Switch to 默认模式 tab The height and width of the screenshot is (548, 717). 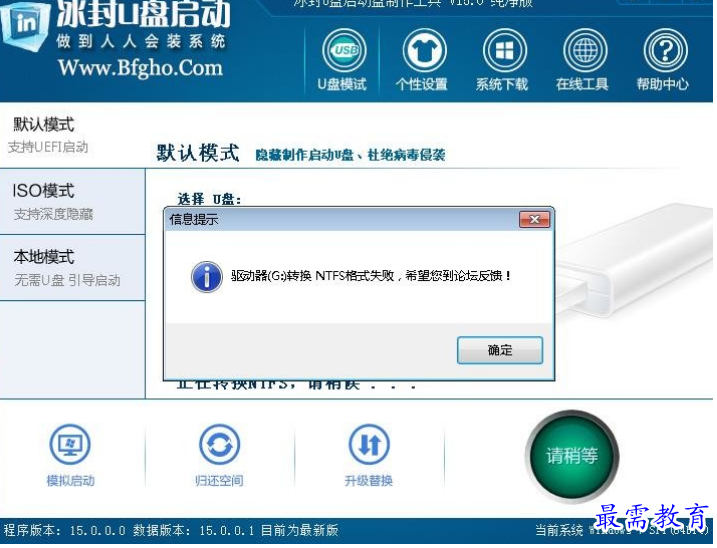pyautogui.click(x=72, y=135)
